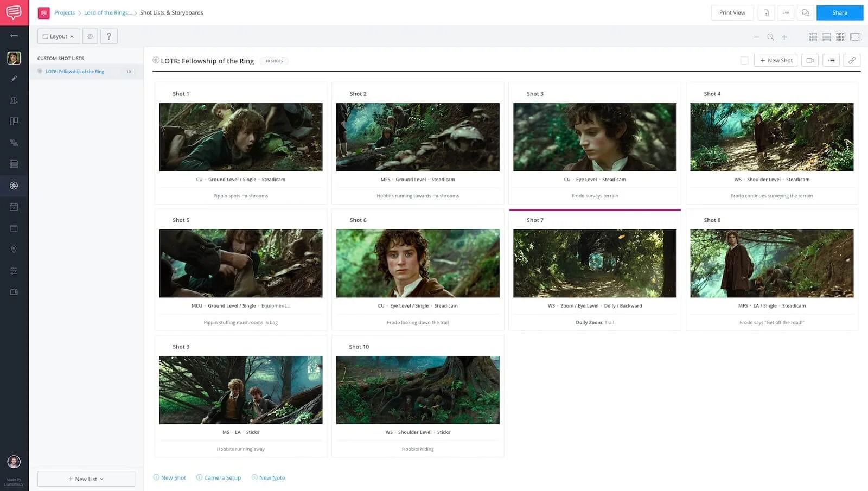Open the New List dropdown button
The width and height of the screenshot is (868, 491).
[x=86, y=479]
